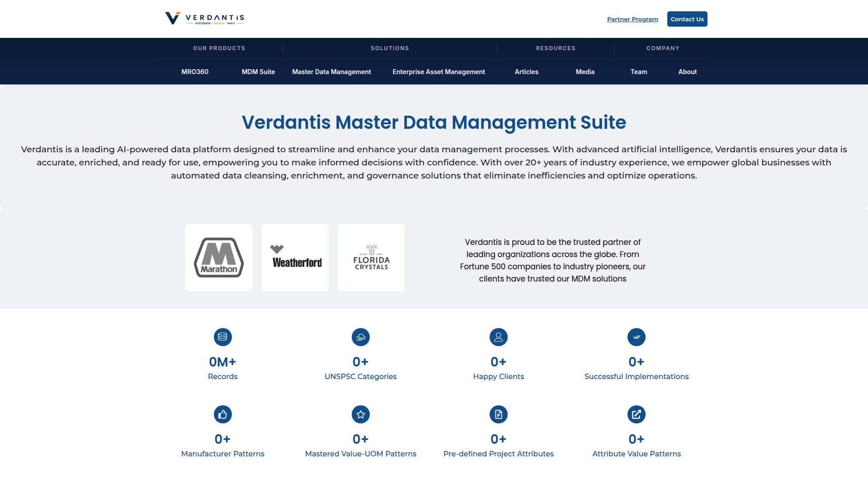Viewport: 868px width, 488px height.
Task: Click the Weatherford client logo card
Action: tap(295, 258)
